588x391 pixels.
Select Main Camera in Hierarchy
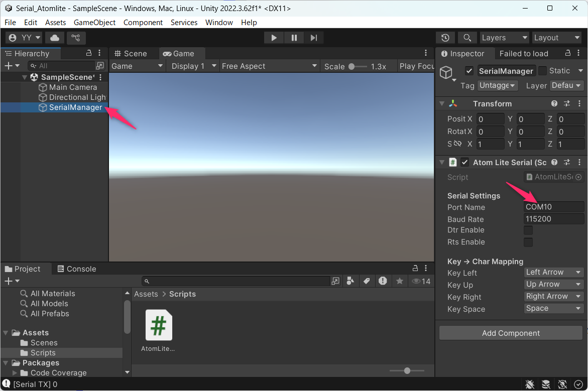point(73,87)
